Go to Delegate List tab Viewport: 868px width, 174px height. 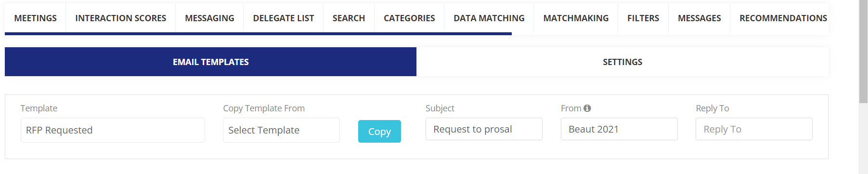point(284,18)
